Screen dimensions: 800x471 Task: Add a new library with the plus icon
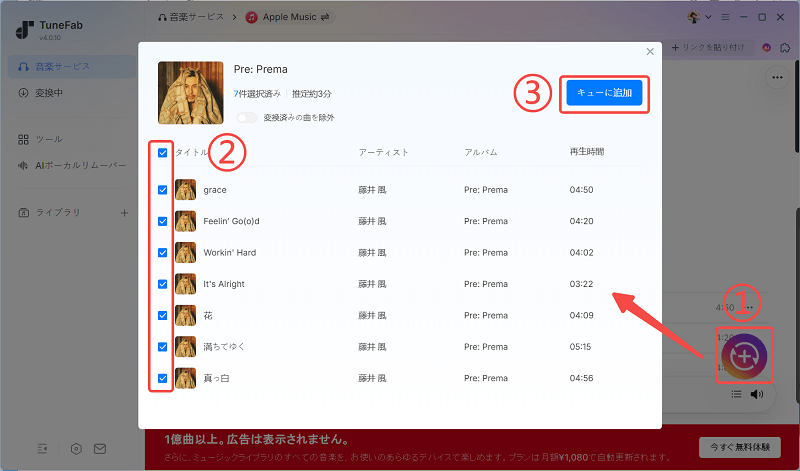(x=124, y=213)
